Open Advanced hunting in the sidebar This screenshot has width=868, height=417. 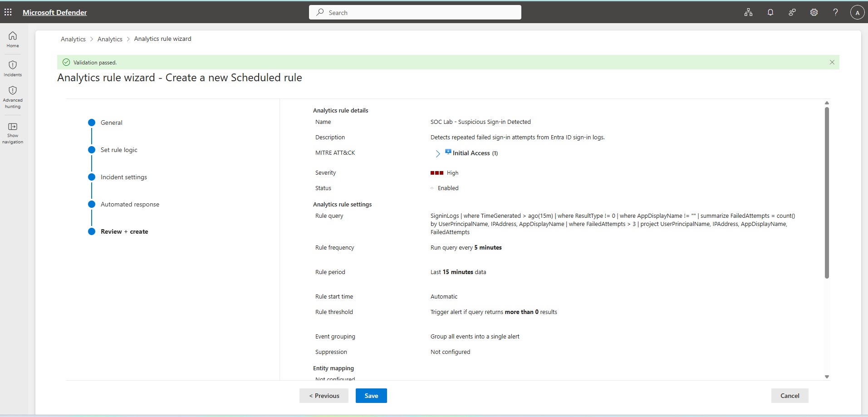(13, 97)
